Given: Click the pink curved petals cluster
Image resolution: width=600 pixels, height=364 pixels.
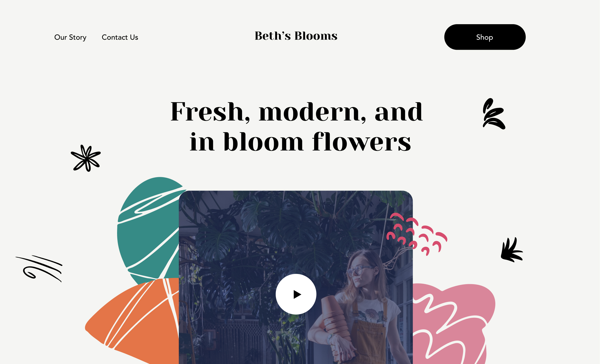Looking at the screenshot, I should pos(417,234).
